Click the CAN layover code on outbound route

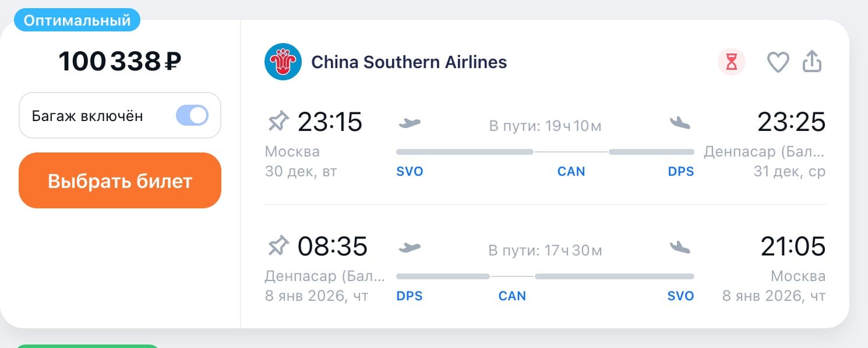(x=571, y=172)
